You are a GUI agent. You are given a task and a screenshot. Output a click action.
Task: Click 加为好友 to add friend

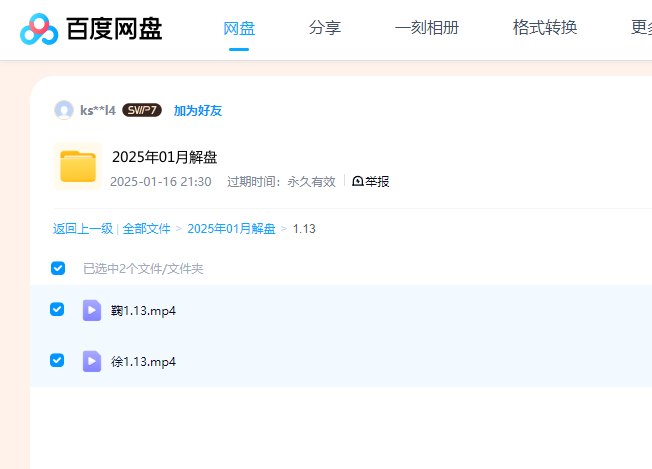pyautogui.click(x=198, y=111)
